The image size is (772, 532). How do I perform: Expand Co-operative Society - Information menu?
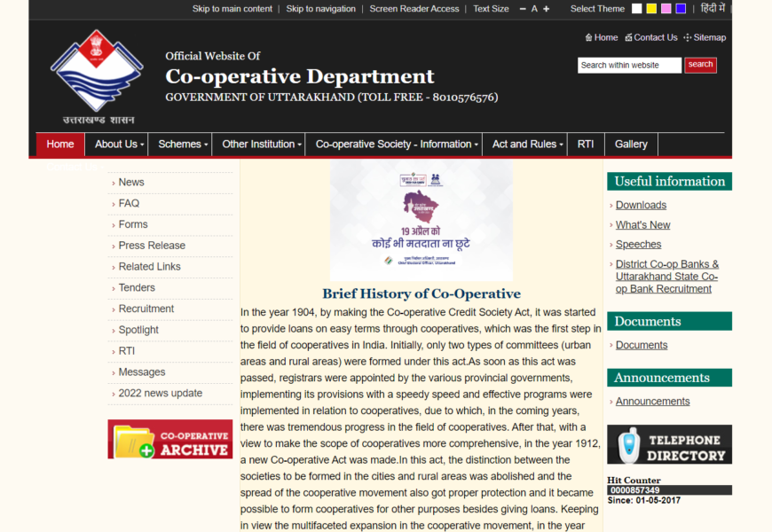[x=393, y=145]
